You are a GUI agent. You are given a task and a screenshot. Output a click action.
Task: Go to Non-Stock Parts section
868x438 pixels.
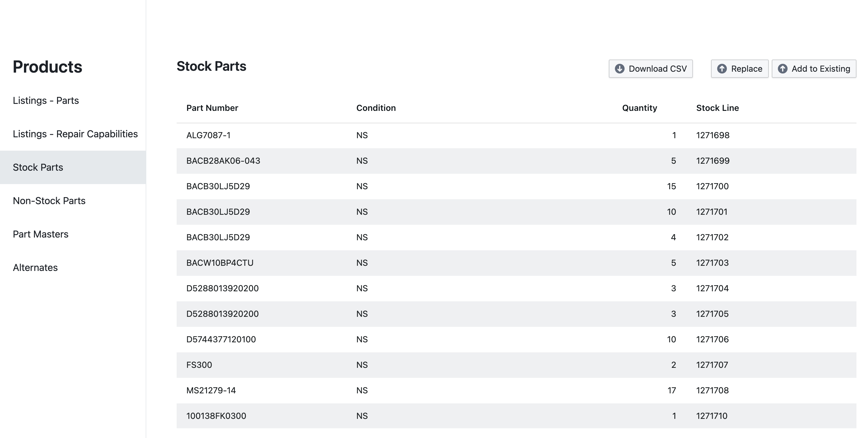[x=49, y=201]
